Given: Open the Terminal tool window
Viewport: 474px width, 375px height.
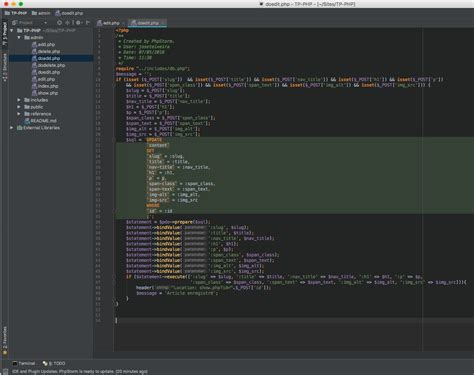Looking at the screenshot, I should pyautogui.click(x=24, y=363).
